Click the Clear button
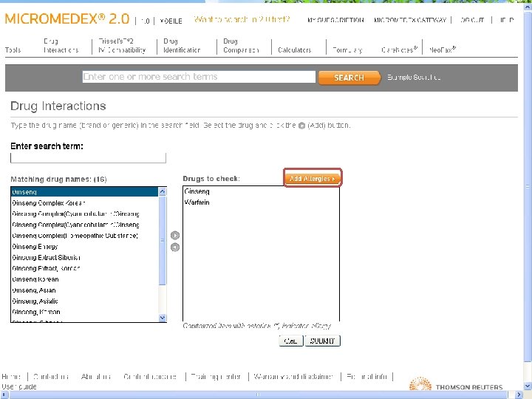 (x=291, y=341)
